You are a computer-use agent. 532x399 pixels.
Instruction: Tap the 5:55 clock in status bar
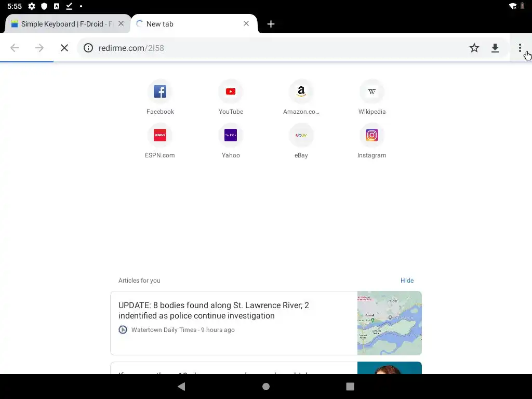tap(14, 6)
